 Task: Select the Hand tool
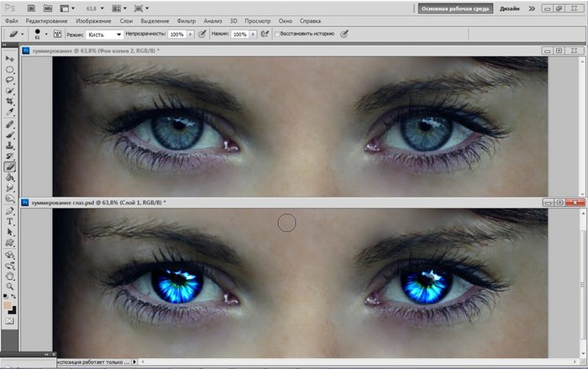[x=10, y=277]
